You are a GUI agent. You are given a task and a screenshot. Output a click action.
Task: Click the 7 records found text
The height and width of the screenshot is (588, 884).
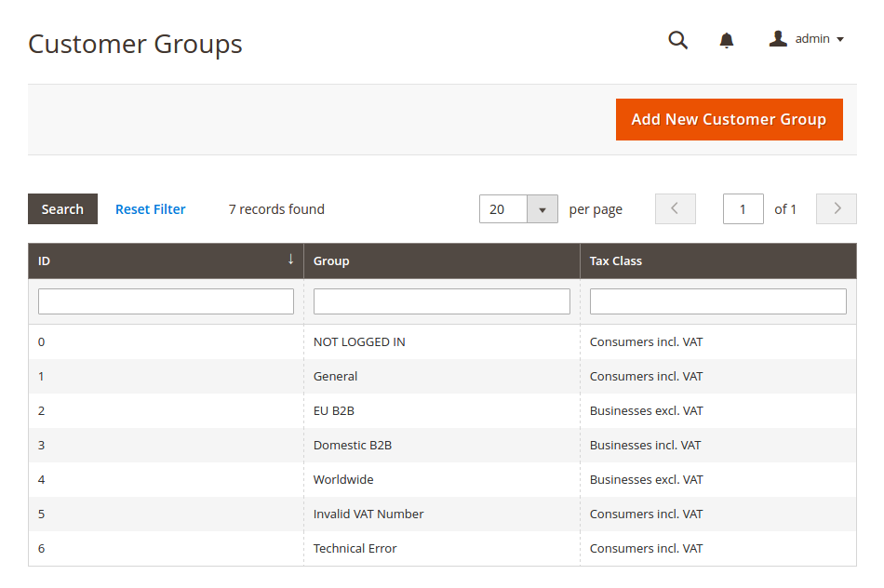pos(276,209)
